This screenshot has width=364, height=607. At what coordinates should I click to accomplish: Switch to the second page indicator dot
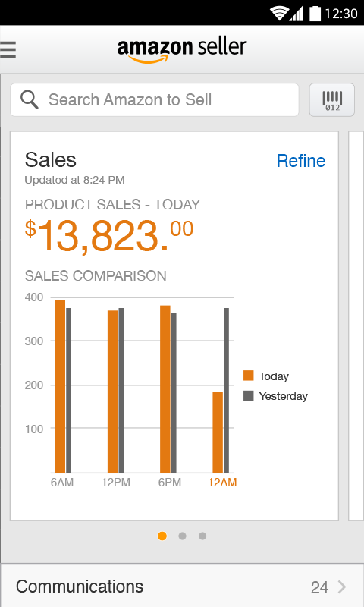(x=182, y=536)
